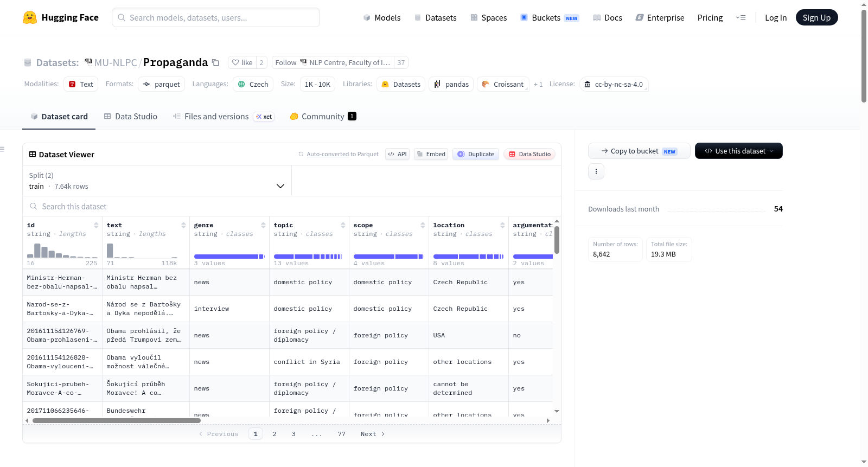
Task: Open Enterprise in the top navigation
Action: pyautogui.click(x=660, y=17)
